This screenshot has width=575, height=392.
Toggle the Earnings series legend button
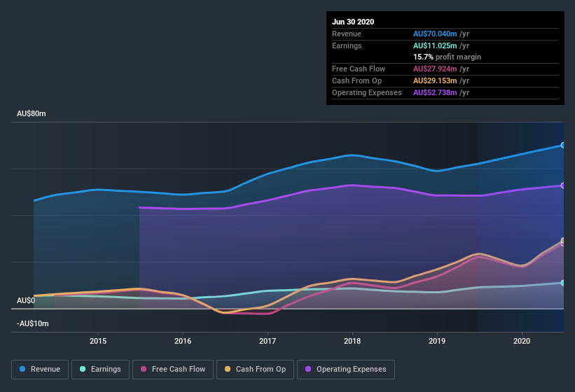tap(100, 370)
